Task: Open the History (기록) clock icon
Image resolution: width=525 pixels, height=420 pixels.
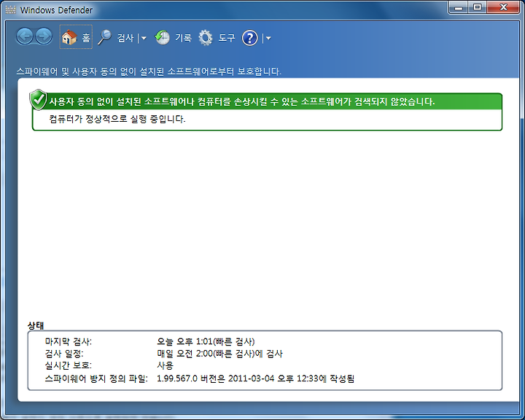Action: click(x=163, y=37)
